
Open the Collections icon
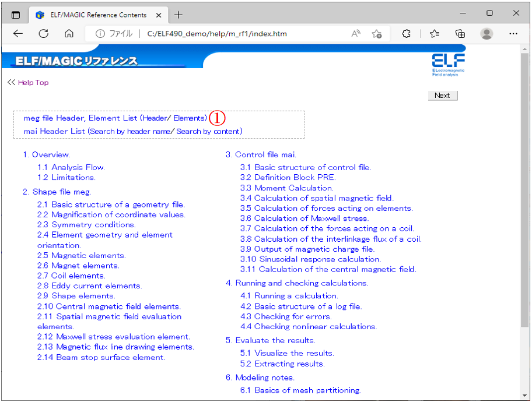[460, 34]
